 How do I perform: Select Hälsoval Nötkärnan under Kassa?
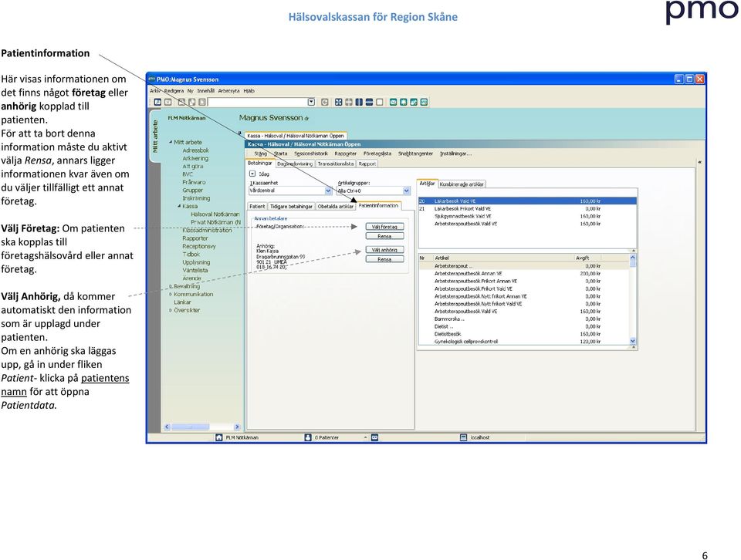tap(215, 214)
